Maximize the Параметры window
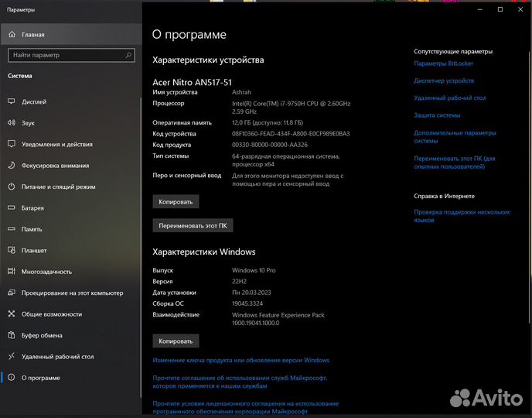The width and height of the screenshot is (532, 418). click(500, 9)
